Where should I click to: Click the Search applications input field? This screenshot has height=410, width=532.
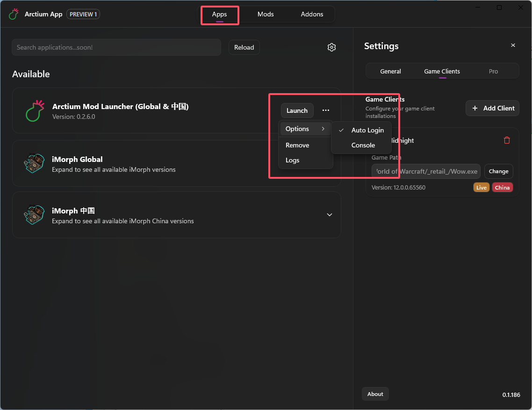[x=116, y=47]
